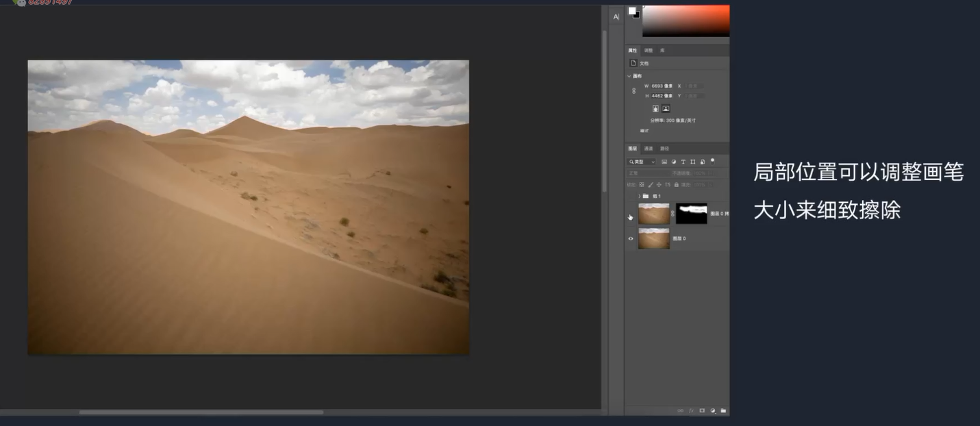Toggle visibility of the 图层 0 拷贝 layer
Image resolution: width=980 pixels, height=426 pixels.
tap(631, 217)
